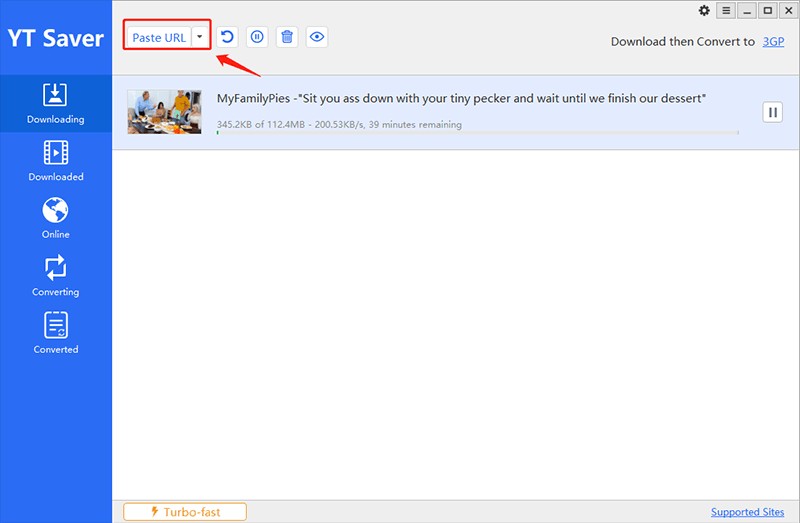Open the Online browser tab
The image size is (800, 523).
pyautogui.click(x=56, y=218)
